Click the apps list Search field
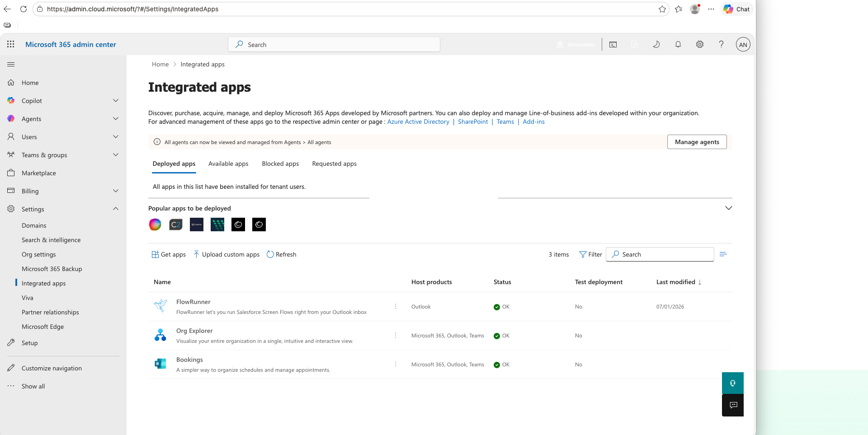The height and width of the screenshot is (435, 868). click(660, 254)
